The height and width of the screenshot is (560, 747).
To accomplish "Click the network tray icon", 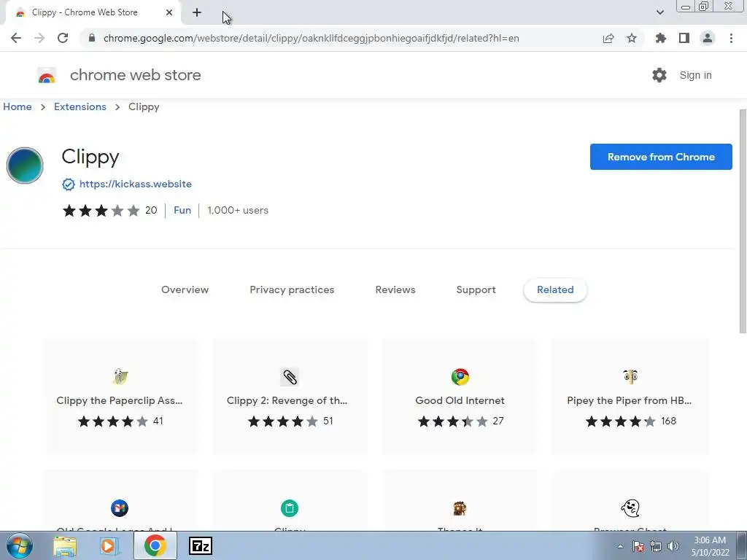I will point(656,546).
